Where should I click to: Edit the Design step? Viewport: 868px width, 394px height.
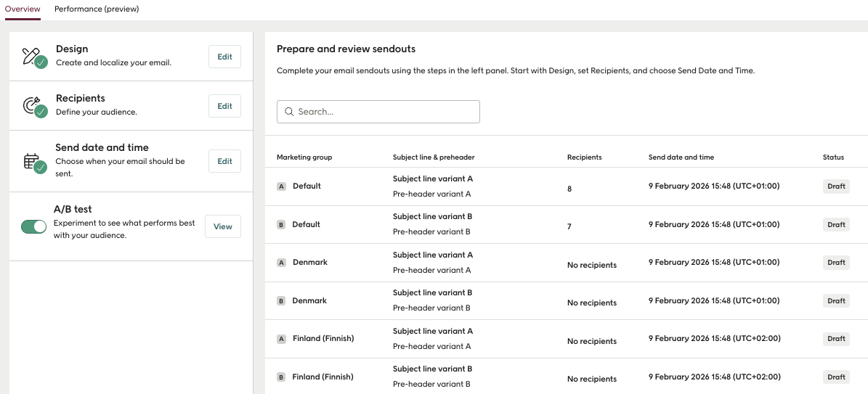tap(224, 57)
